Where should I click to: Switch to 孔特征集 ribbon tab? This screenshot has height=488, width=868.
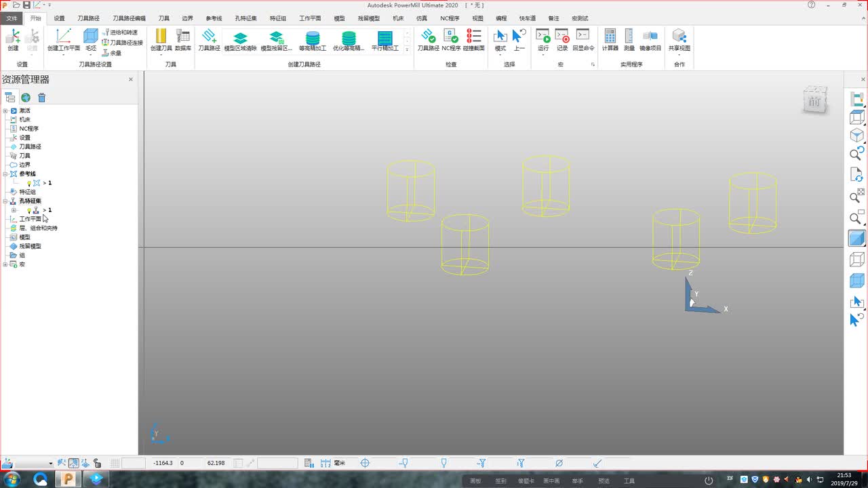pyautogui.click(x=246, y=18)
